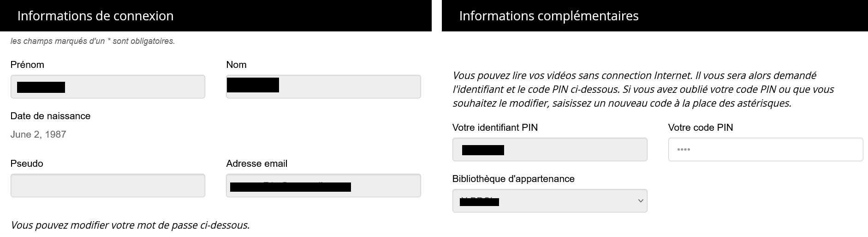This screenshot has width=868, height=237.
Task: Click the Pseudo label
Action: [27, 164]
